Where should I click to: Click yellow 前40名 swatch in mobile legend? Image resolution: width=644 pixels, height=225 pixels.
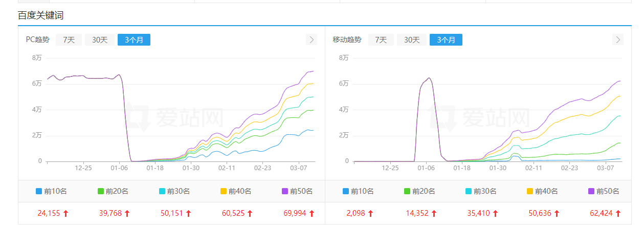[530, 191]
